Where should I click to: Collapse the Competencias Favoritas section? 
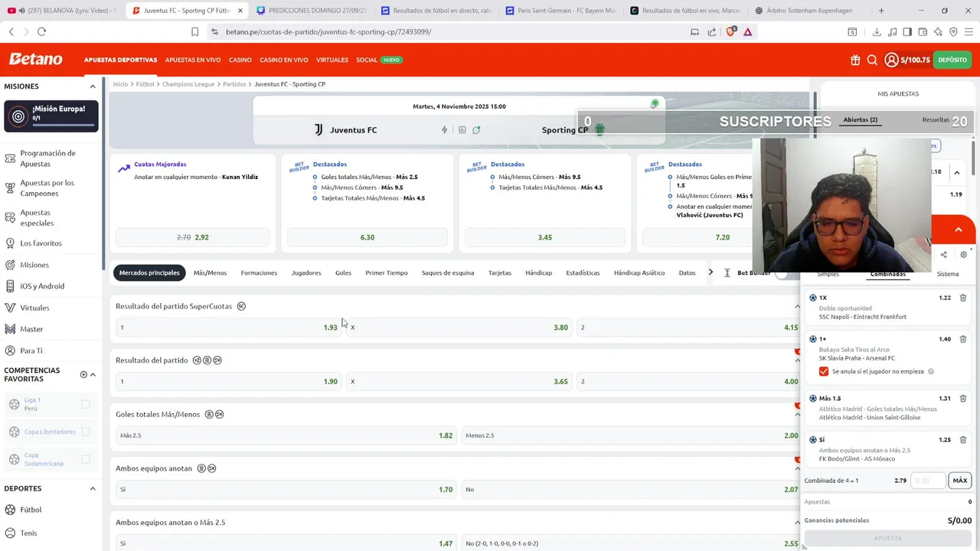pos(93,374)
